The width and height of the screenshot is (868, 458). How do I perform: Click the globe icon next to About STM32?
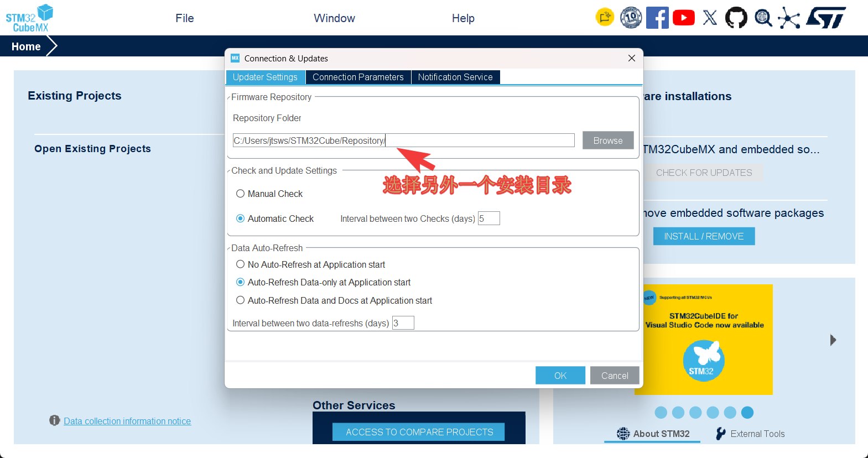(x=623, y=434)
